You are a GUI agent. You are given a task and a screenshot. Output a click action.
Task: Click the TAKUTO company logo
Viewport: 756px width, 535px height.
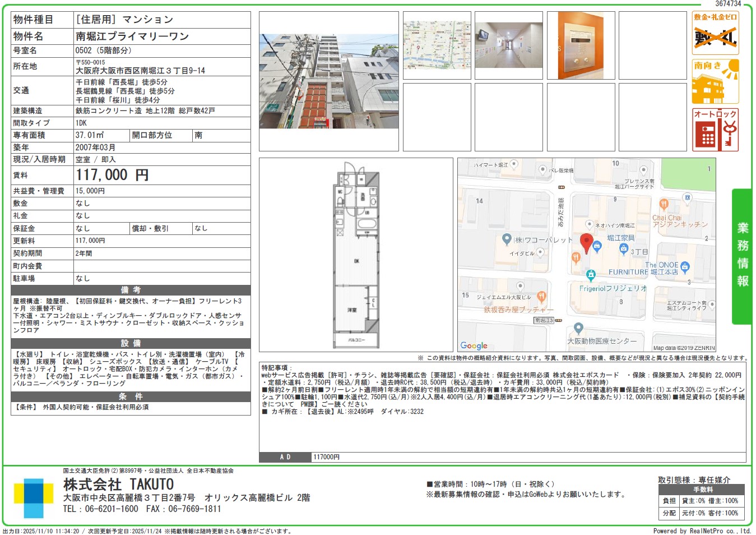click(x=34, y=498)
